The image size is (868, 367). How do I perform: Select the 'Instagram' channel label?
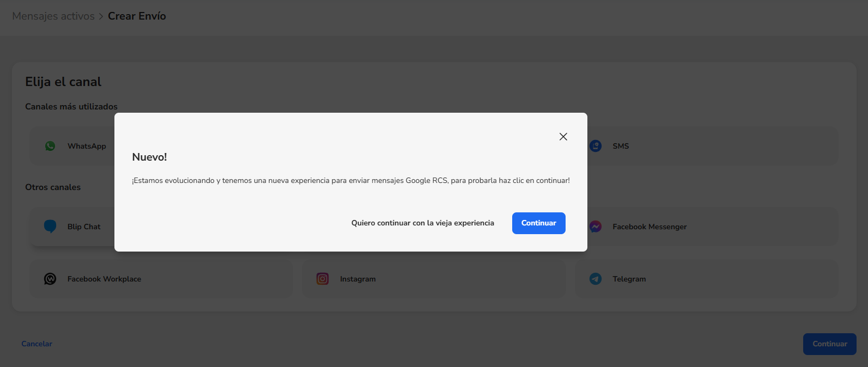[x=357, y=279]
